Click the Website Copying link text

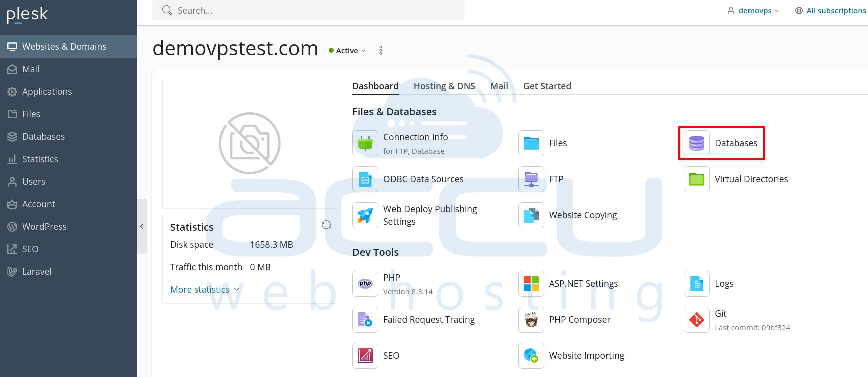click(x=583, y=215)
